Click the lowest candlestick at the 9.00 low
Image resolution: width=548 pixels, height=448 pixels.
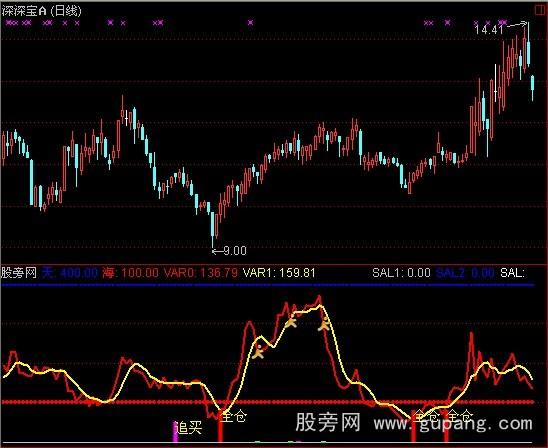(212, 229)
